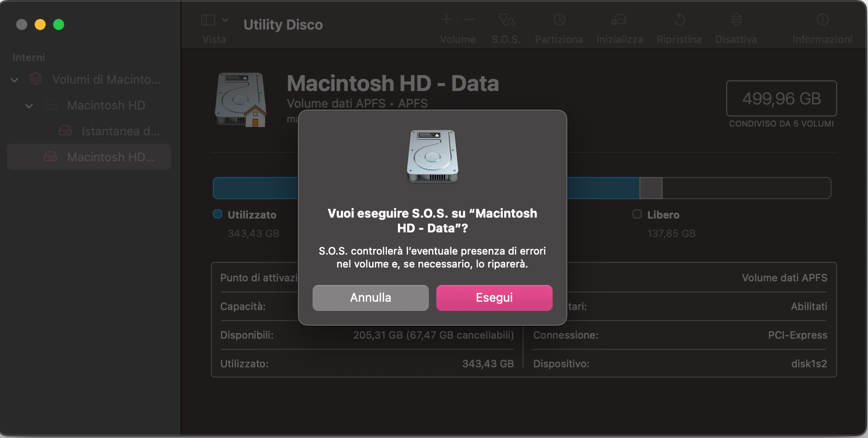Collapse the Volumi di Macintosh group

tap(14, 79)
